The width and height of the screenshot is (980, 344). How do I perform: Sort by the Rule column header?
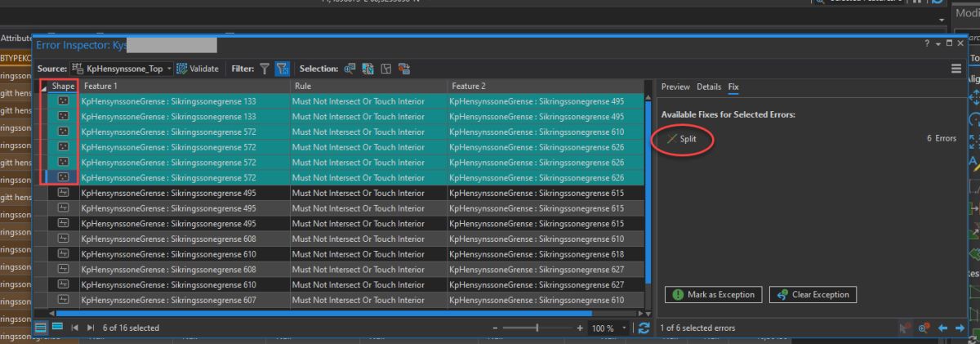[x=368, y=86]
